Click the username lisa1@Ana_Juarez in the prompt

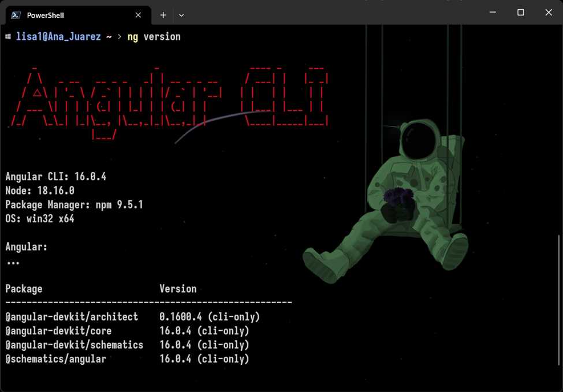pyautogui.click(x=58, y=36)
